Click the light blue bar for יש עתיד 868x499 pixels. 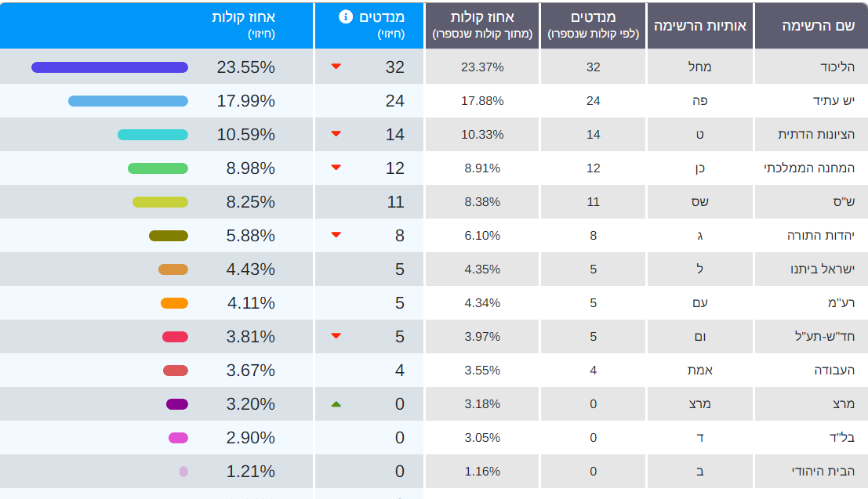[x=128, y=101]
